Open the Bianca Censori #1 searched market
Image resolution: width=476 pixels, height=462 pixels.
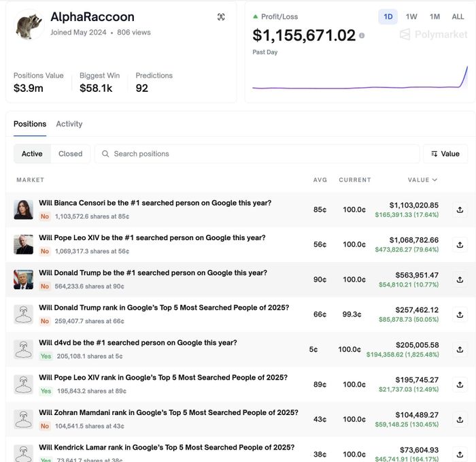click(x=155, y=203)
